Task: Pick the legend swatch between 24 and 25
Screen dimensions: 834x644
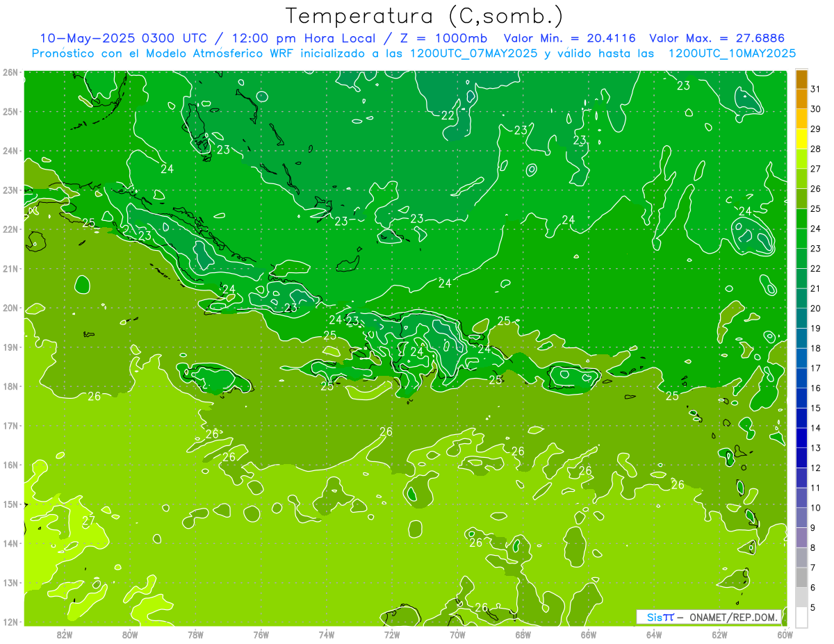Action: (801, 218)
